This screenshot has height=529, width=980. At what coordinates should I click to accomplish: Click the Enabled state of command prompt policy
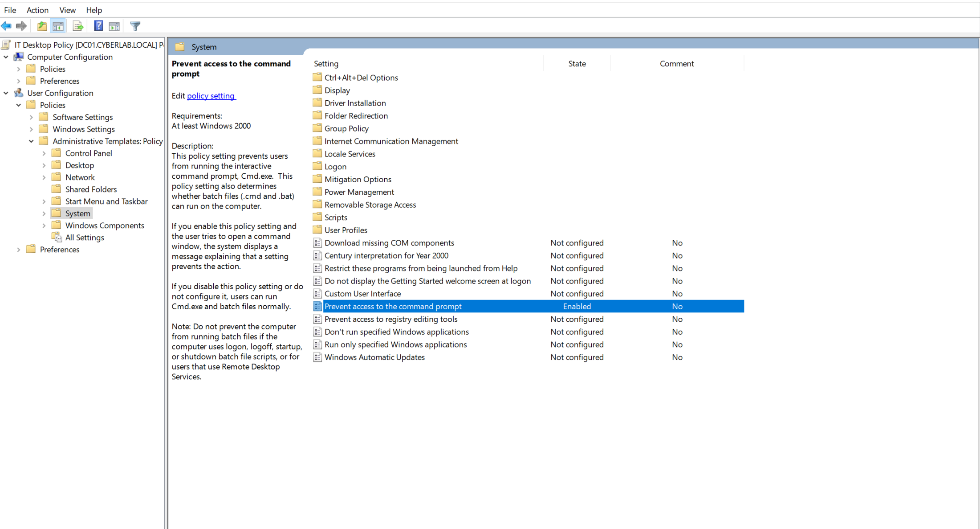pyautogui.click(x=577, y=306)
